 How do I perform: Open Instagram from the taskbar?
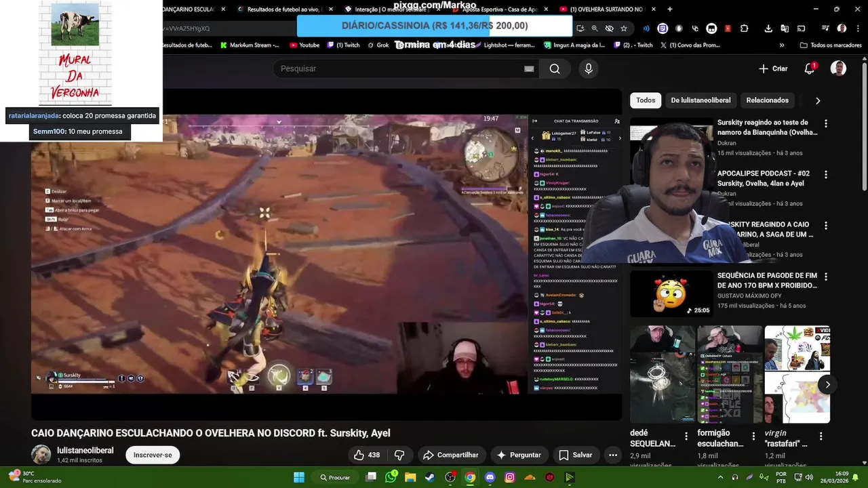pos(510,477)
